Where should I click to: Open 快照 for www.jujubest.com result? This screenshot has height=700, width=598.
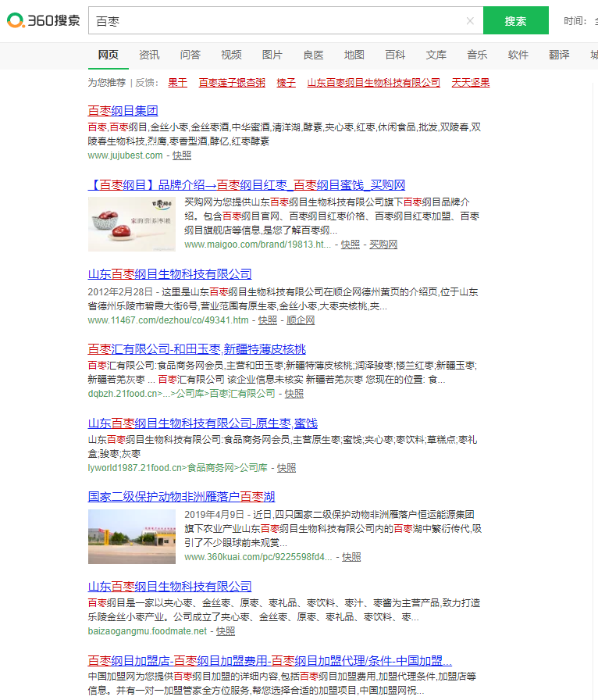point(182,155)
